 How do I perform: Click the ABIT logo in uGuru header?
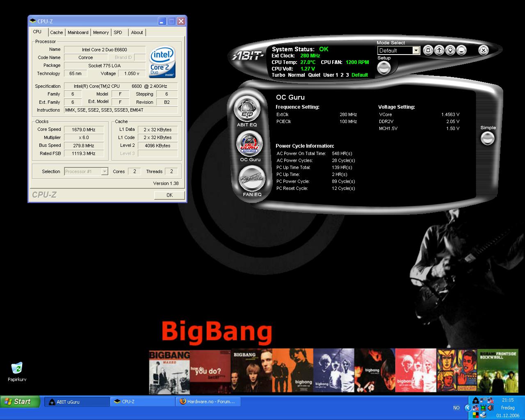point(248,56)
